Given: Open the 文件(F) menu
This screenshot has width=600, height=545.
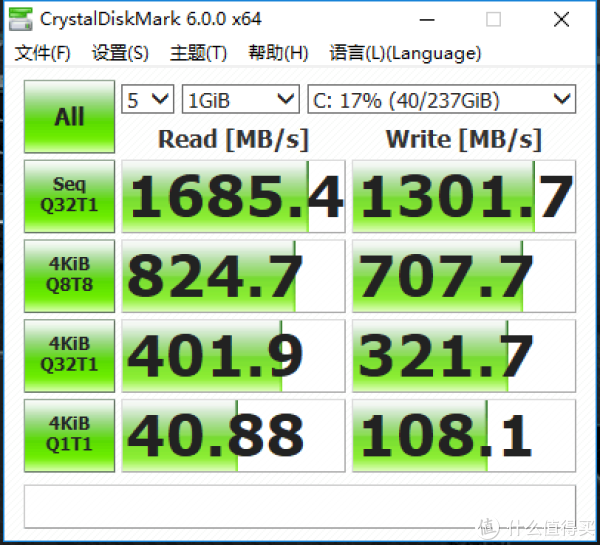Looking at the screenshot, I should tap(42, 53).
